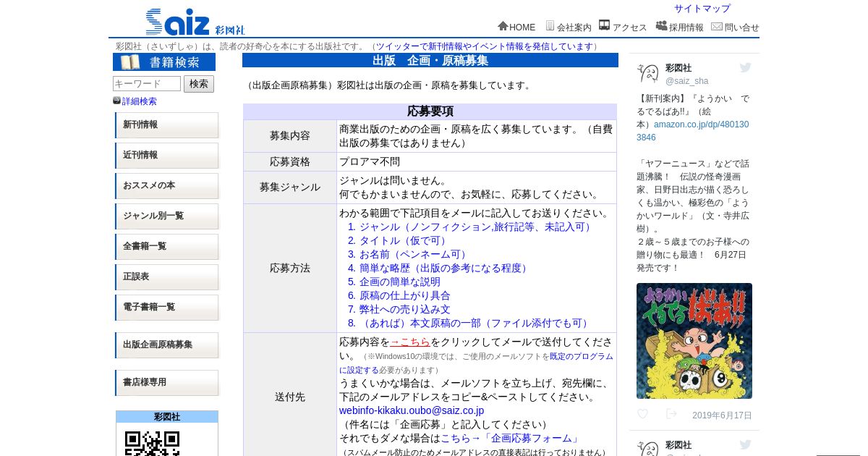This screenshot has width=868, height=456.
Task: Open 正誤表 in the sidebar
Action: (166, 277)
